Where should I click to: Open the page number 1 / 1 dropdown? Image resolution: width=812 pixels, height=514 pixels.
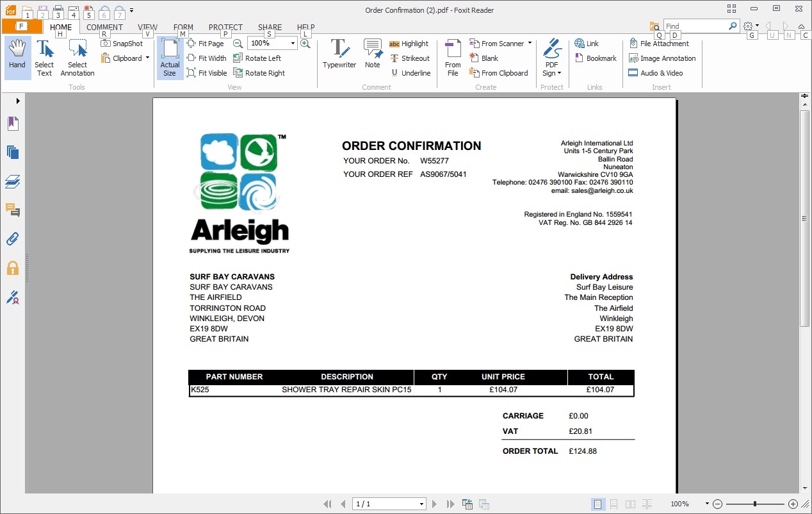point(421,504)
